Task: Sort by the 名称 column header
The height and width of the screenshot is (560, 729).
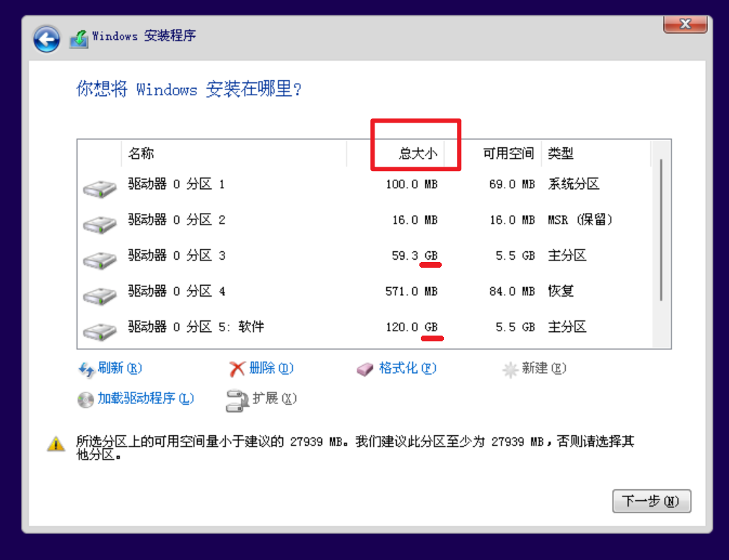Action: click(235, 154)
